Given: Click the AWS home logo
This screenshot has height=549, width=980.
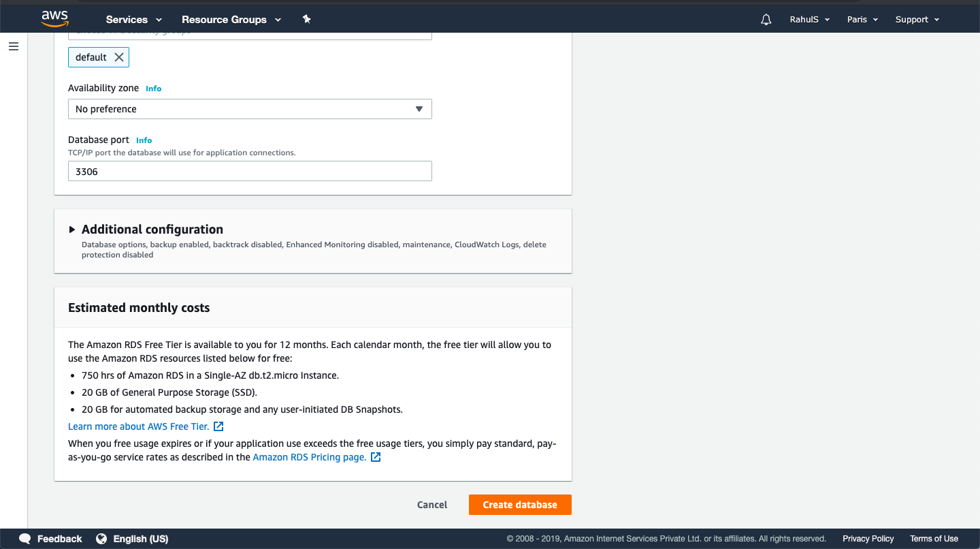Looking at the screenshot, I should [54, 18].
